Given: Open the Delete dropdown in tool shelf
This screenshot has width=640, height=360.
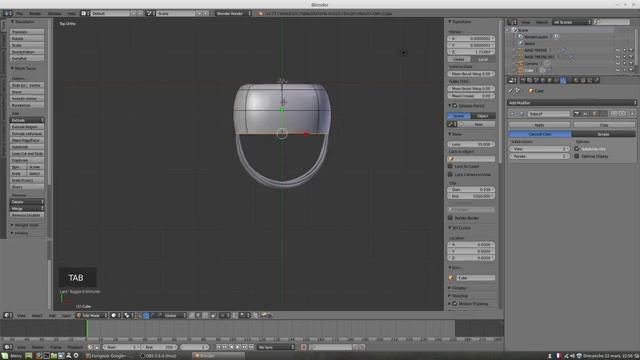Looking at the screenshot, I should coord(27,202).
